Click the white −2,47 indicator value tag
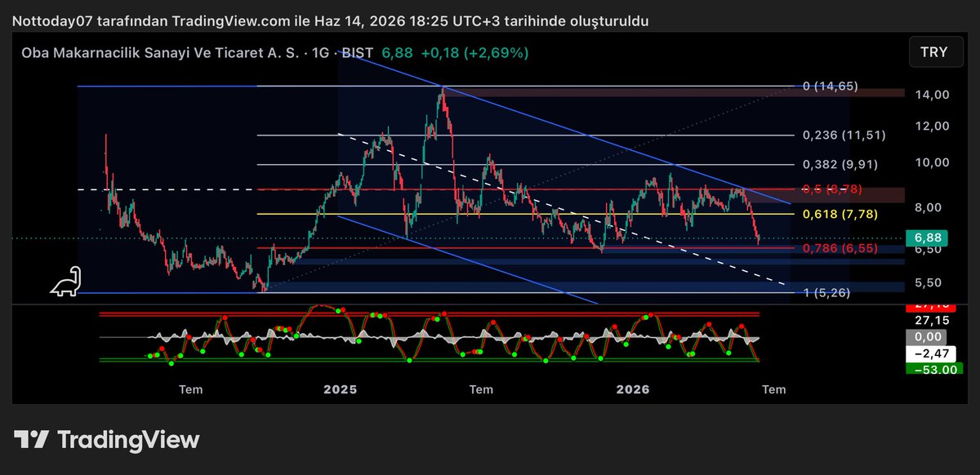This screenshot has height=475, width=980. click(x=929, y=353)
